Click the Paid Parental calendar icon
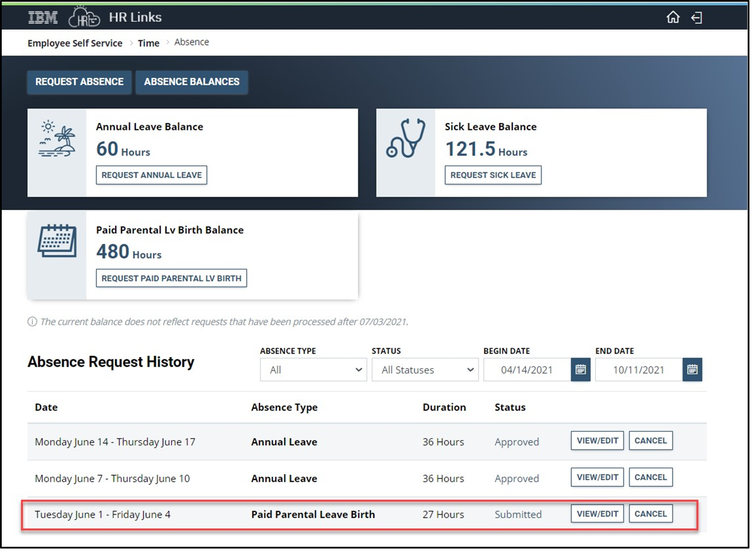The width and height of the screenshot is (755, 560). 57,241
